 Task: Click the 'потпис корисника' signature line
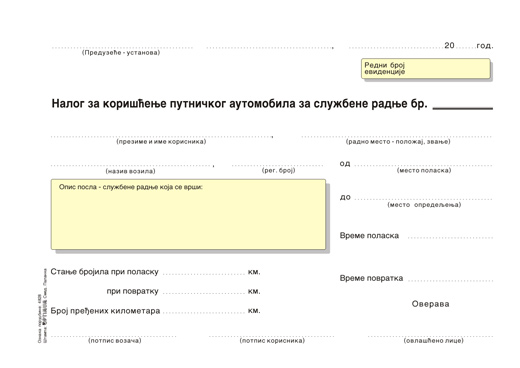tap(272, 336)
